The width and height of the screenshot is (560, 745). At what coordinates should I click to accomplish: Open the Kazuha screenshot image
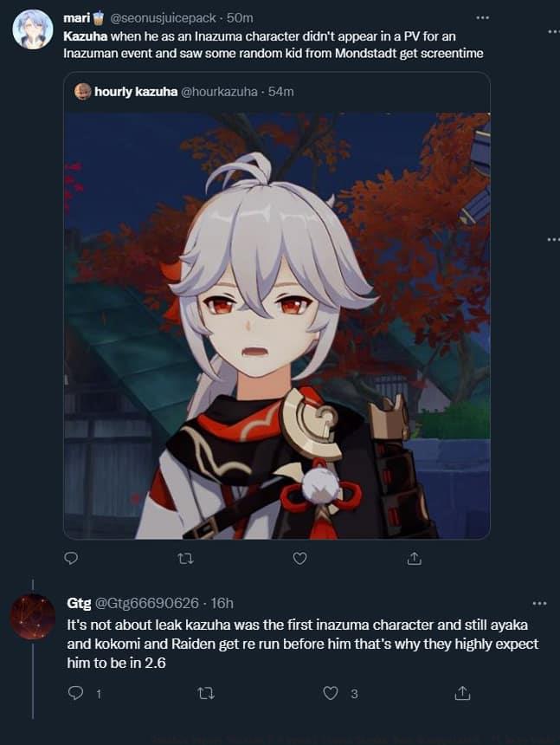coord(277,326)
